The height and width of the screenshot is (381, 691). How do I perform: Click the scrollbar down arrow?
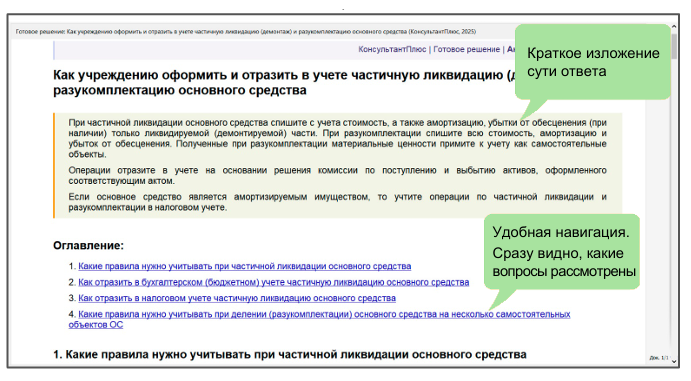coord(674,361)
